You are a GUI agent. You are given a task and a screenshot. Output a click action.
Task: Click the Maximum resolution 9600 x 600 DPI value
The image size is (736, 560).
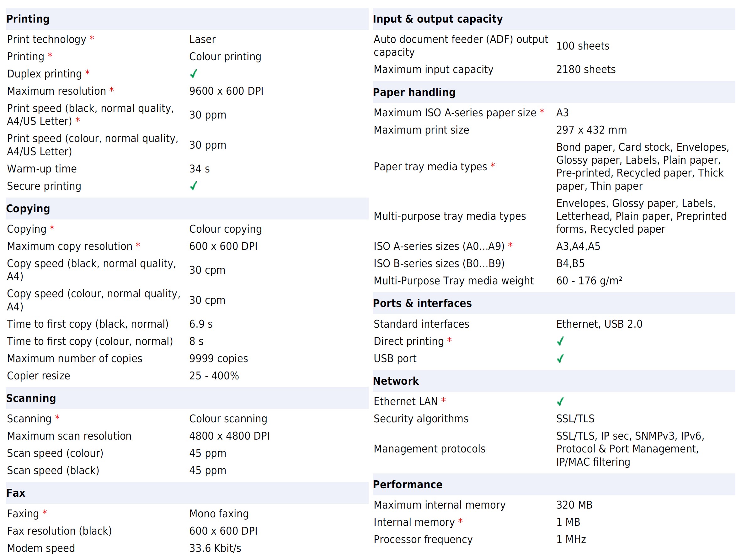pyautogui.click(x=226, y=91)
